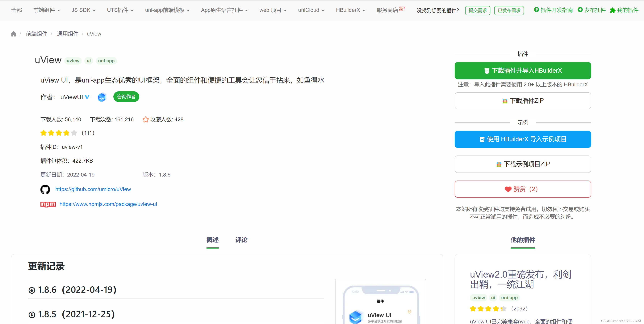The width and height of the screenshot is (644, 324).
Task: Open the uniCloud dropdown
Action: coord(311,10)
